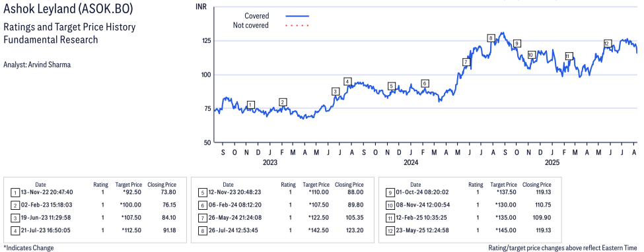Click closing price '84.10'
Screen dimensions: 644x252
(169, 218)
